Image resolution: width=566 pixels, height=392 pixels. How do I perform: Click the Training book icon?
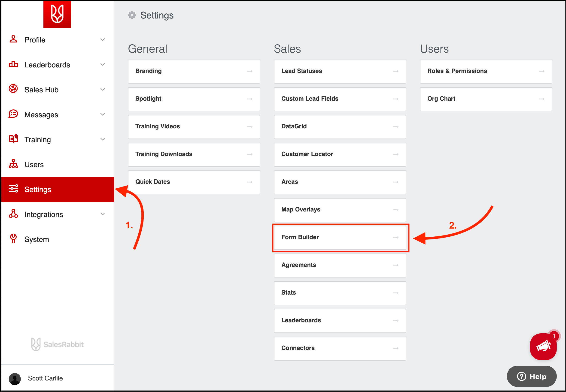pos(13,139)
